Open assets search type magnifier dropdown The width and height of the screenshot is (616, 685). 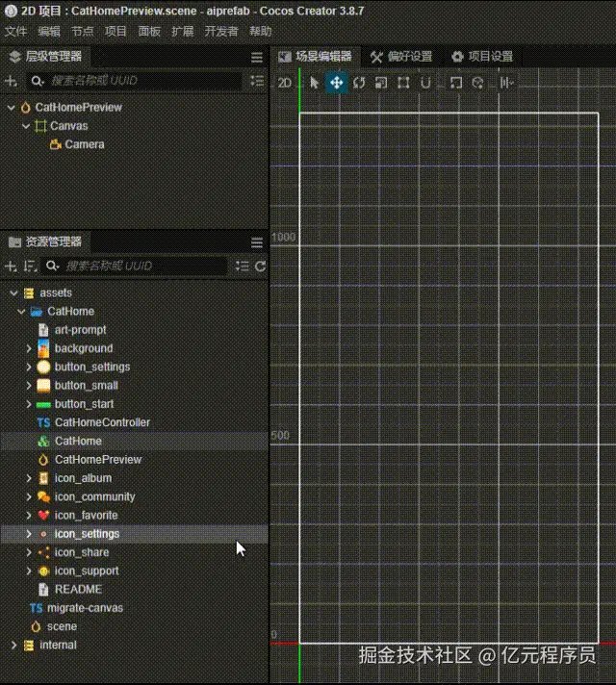pos(53,266)
